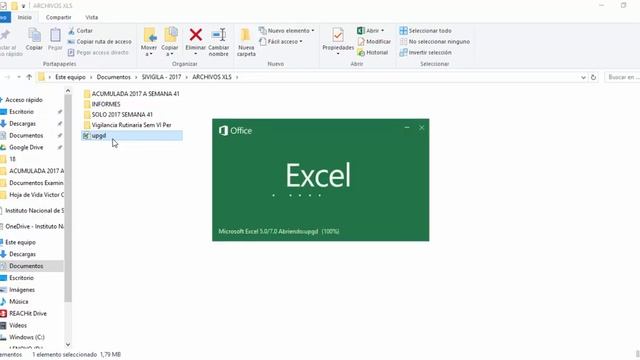Select Vídeos in navigation pane

(18, 325)
